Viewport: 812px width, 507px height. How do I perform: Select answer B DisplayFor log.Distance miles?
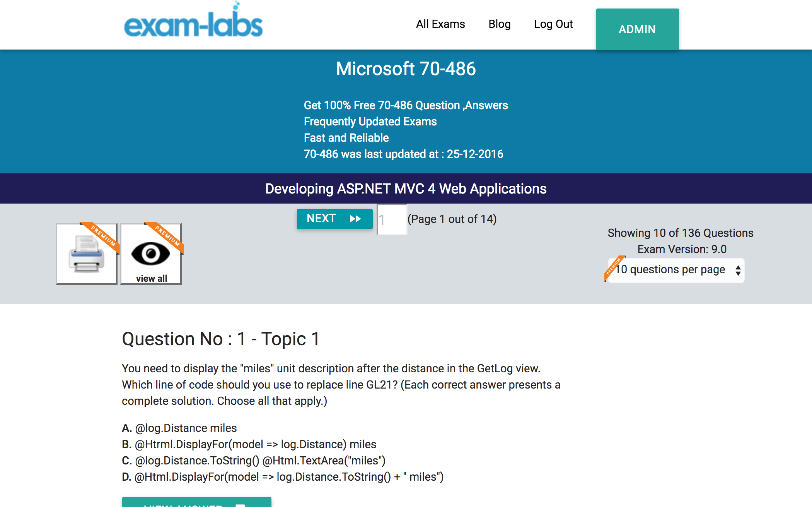(x=249, y=444)
